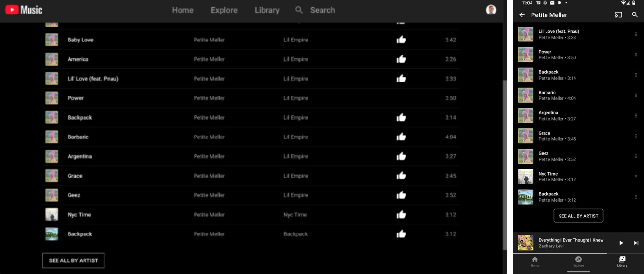
Task: Toggle thumbs-up for Grace web row
Action: (x=401, y=176)
